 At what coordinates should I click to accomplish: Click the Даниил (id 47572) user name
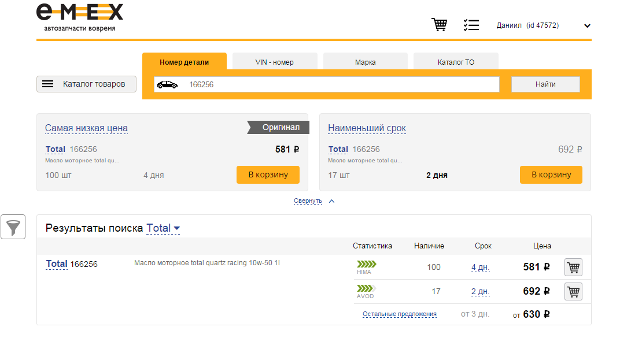tap(527, 25)
